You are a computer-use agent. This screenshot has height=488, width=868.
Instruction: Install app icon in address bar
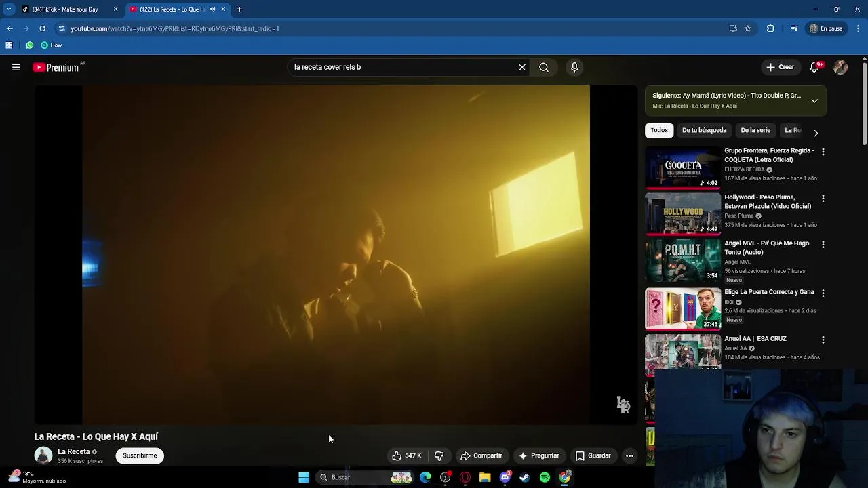733,28
